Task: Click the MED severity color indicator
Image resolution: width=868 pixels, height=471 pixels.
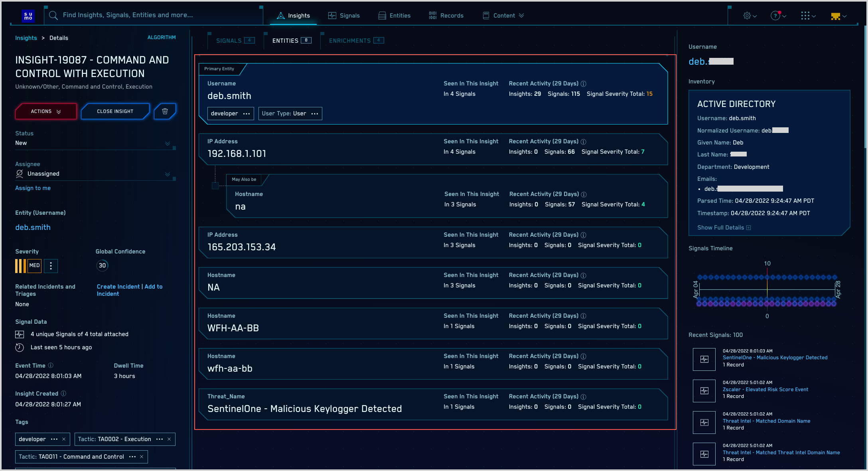Action: point(21,266)
